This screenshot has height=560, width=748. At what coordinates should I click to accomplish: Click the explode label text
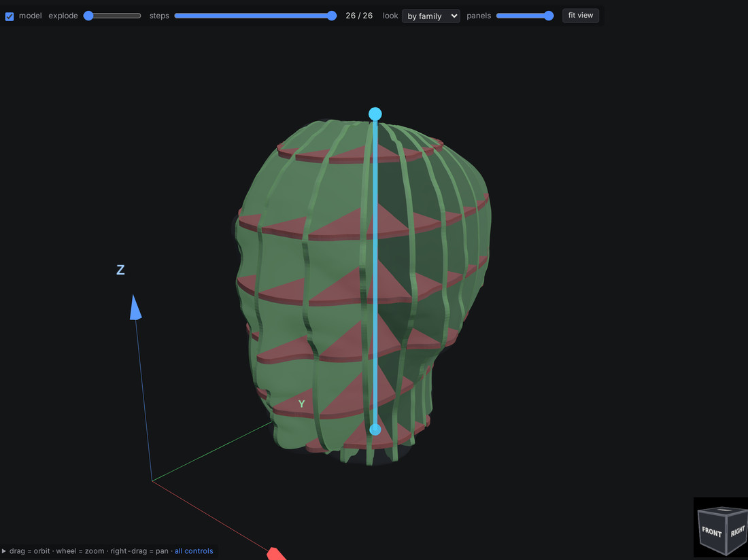pos(63,16)
